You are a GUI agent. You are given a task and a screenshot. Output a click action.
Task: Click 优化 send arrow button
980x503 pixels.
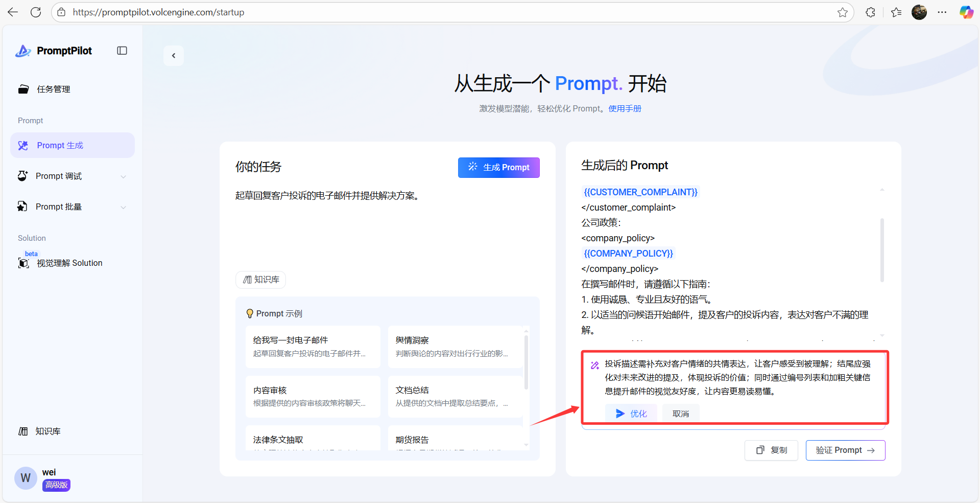coord(631,414)
